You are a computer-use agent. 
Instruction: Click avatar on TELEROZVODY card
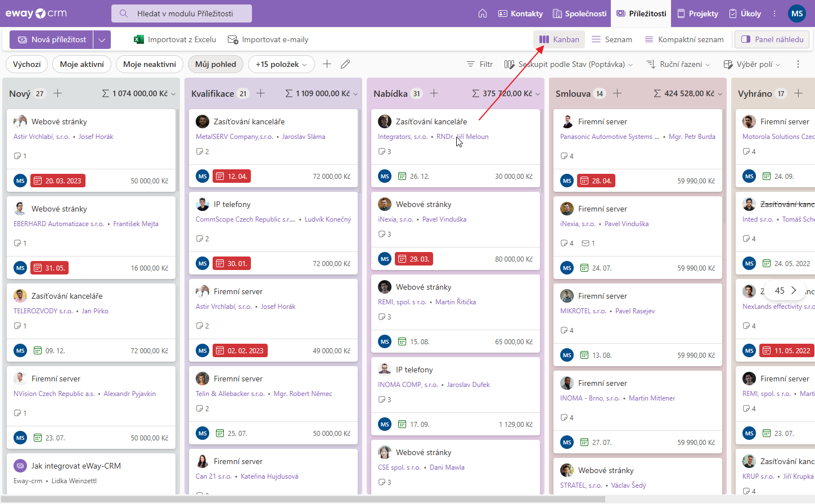click(20, 295)
